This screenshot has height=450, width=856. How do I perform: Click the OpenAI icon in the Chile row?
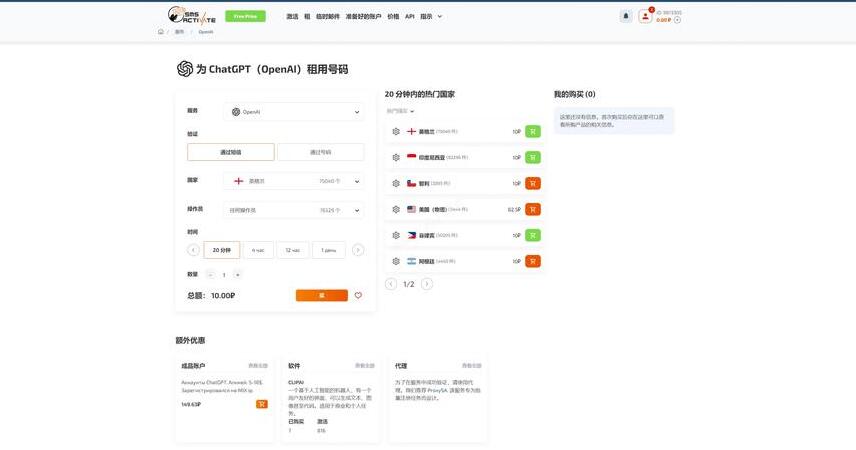click(x=396, y=183)
